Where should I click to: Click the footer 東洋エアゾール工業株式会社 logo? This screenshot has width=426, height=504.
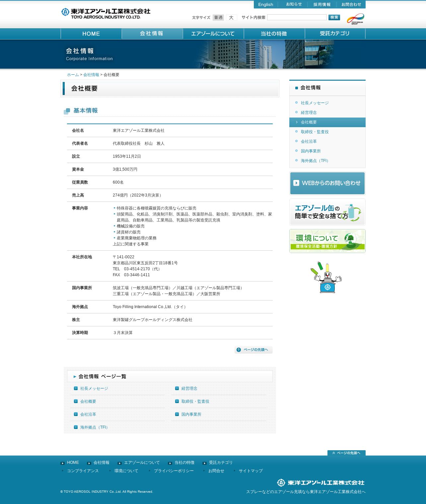(x=320, y=483)
